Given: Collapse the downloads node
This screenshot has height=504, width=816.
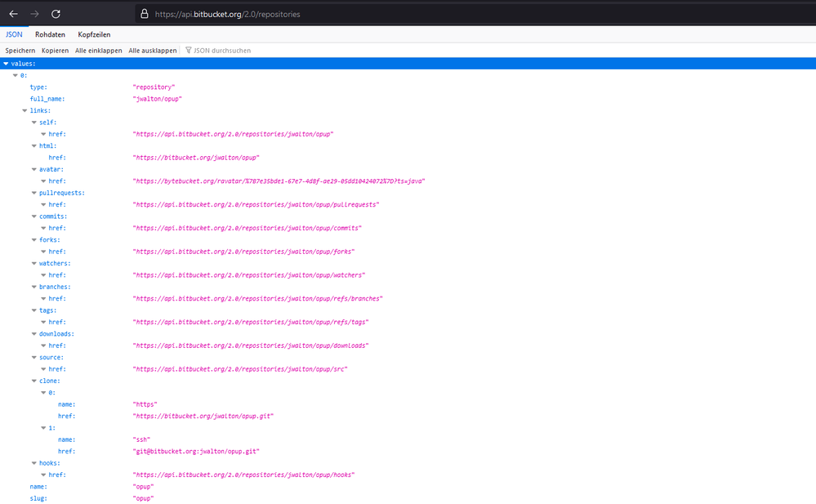Looking at the screenshot, I should point(33,334).
